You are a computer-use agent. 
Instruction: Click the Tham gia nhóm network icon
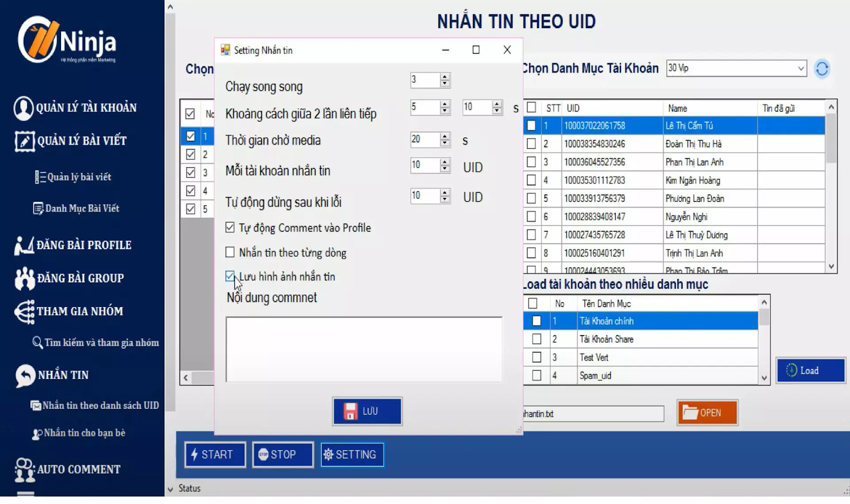[x=24, y=312]
